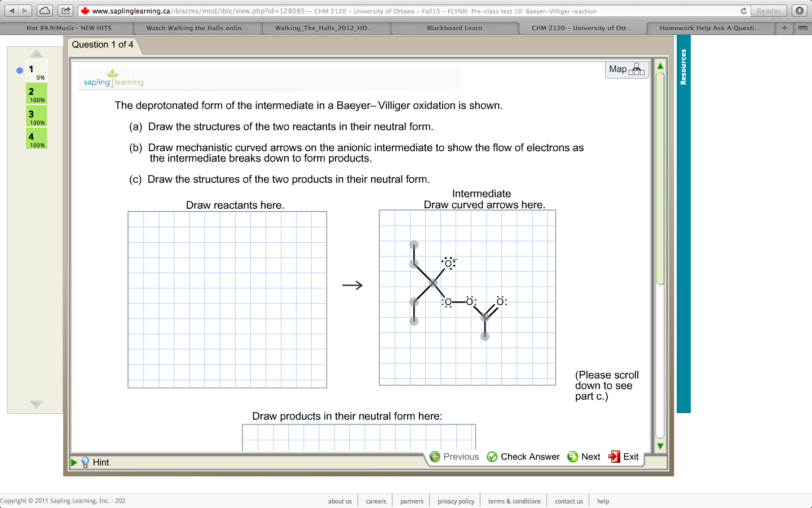This screenshot has width=812, height=508.
Task: Click the new tab plus button
Action: (784, 28)
